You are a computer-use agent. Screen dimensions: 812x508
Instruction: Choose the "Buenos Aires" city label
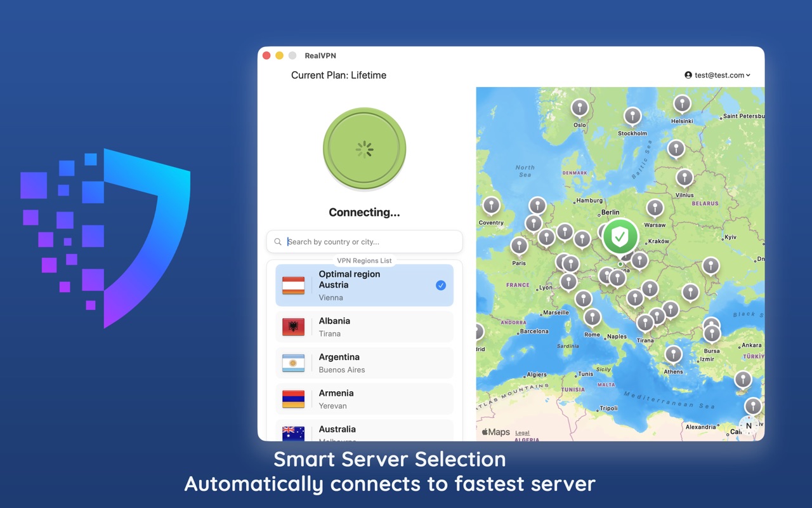point(342,370)
